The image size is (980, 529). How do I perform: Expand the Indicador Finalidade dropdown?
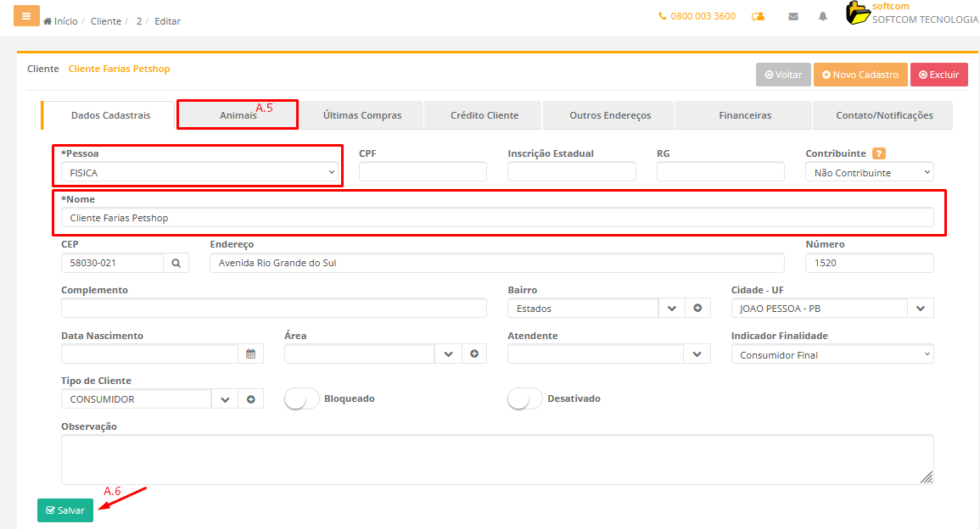point(832,355)
